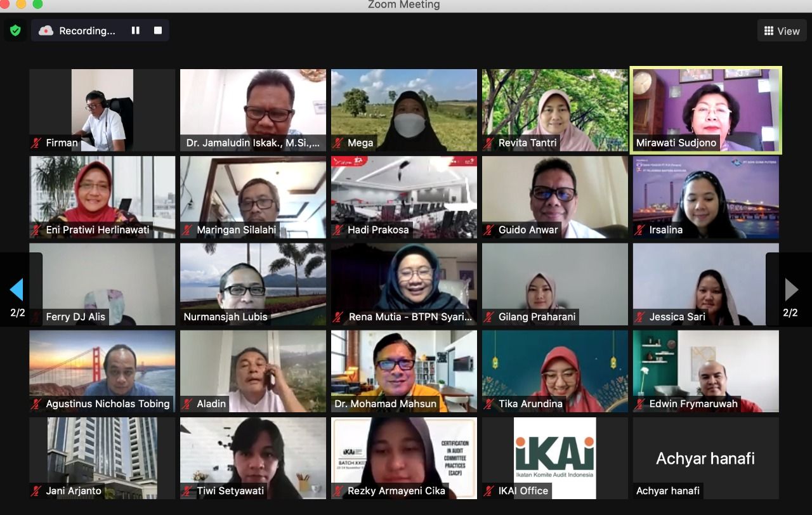Click the name label Revita Tantri
Image resolution: width=812 pixels, height=515 pixels.
point(528,143)
